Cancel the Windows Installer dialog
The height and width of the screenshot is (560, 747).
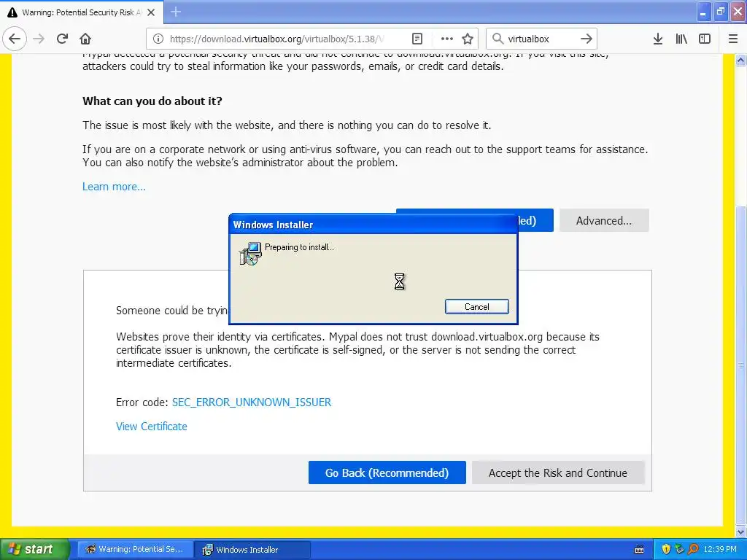[x=476, y=307]
